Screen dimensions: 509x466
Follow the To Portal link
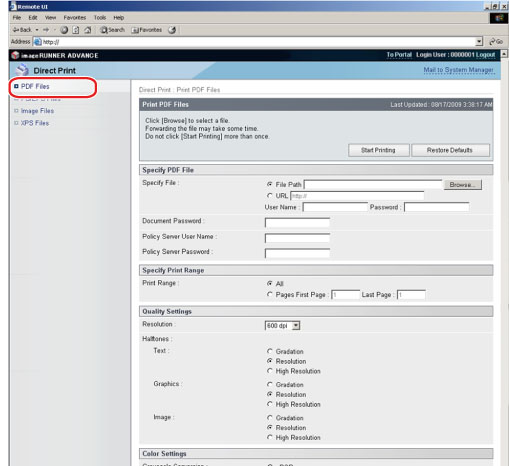pos(399,55)
